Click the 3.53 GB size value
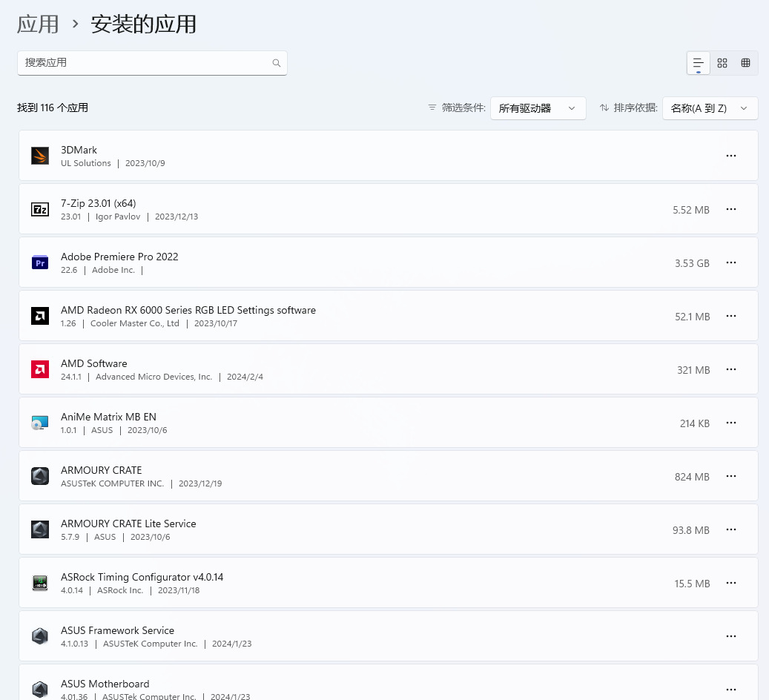 click(x=692, y=263)
